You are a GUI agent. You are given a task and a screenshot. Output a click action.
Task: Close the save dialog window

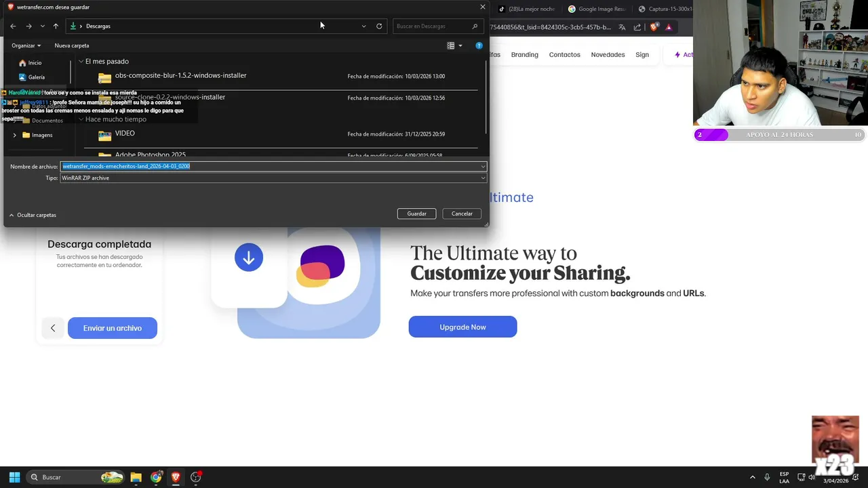pyautogui.click(x=483, y=7)
